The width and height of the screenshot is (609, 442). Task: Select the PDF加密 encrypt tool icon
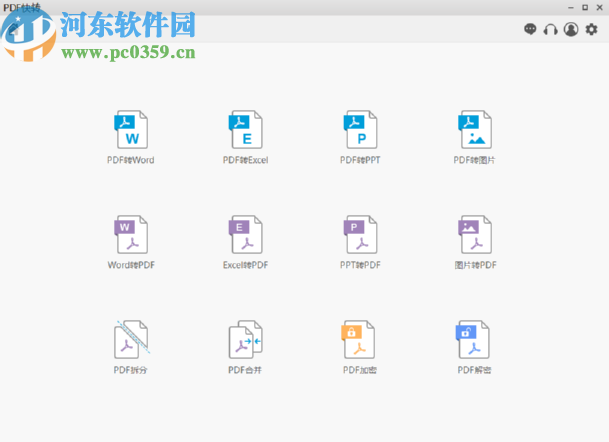click(358, 339)
